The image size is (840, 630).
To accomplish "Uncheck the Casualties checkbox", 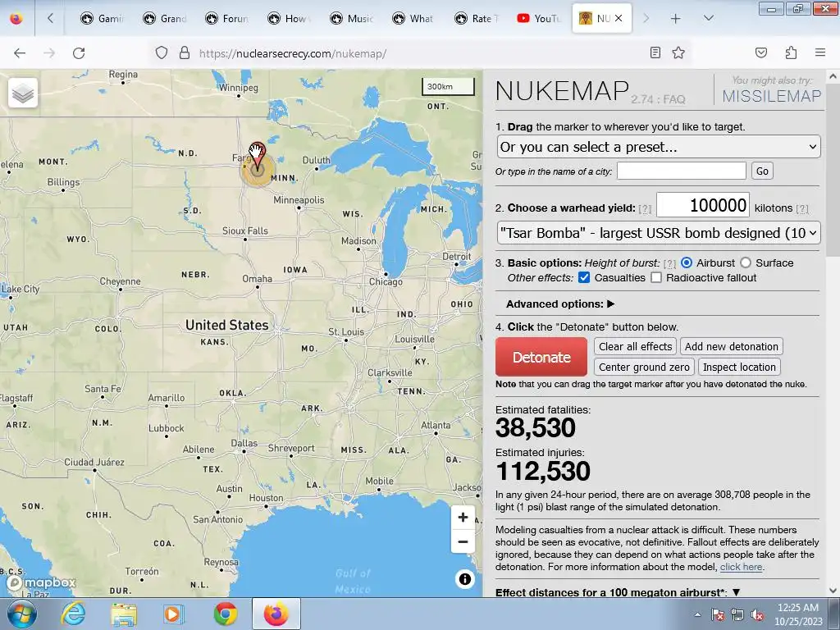I will [x=584, y=277].
